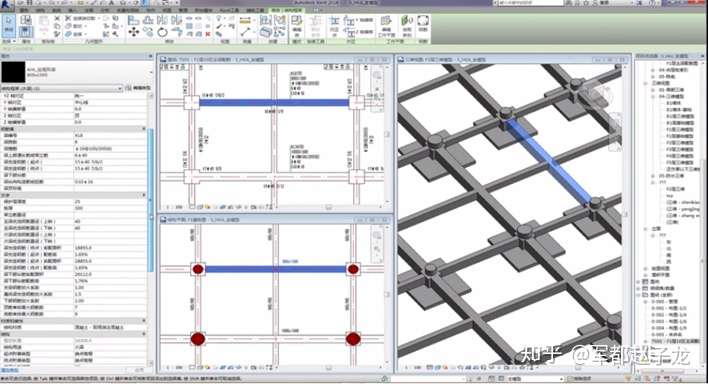This screenshot has width=708, height=384.
Task: Click the Move four-arrow tool icon
Action: coord(134,32)
